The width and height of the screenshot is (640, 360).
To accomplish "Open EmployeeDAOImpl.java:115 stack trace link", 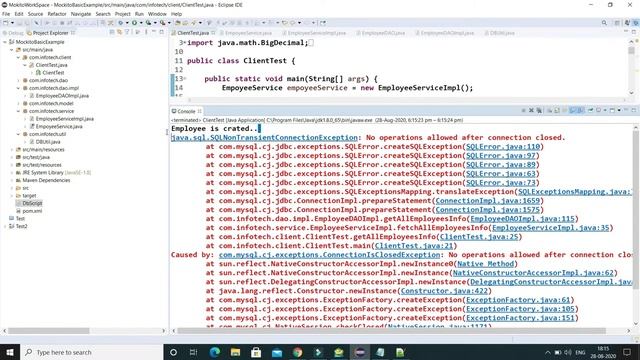I will coord(522,219).
